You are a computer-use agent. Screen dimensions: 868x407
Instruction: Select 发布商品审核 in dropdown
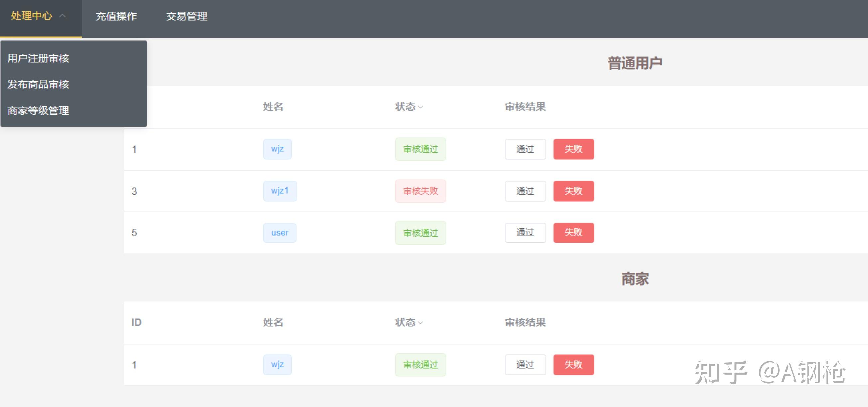point(74,84)
